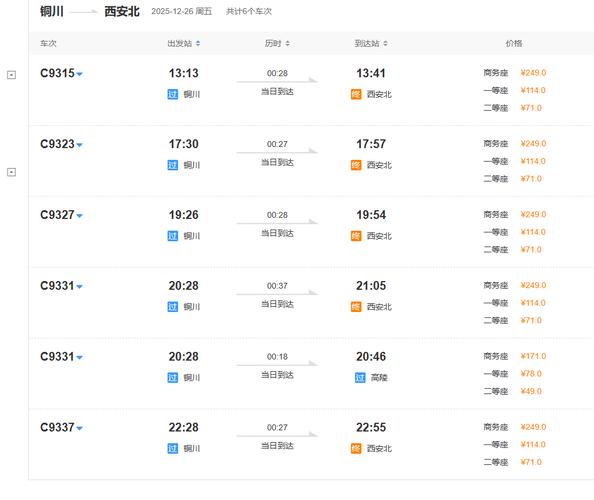Screen dimensions: 594x500
Task: Click the 高陵 arrival station name
Action: [x=379, y=378]
